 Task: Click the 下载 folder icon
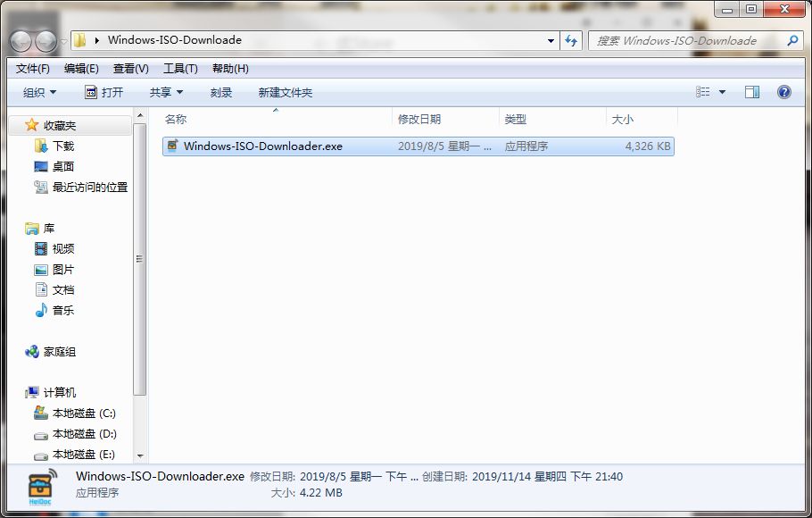(41, 146)
